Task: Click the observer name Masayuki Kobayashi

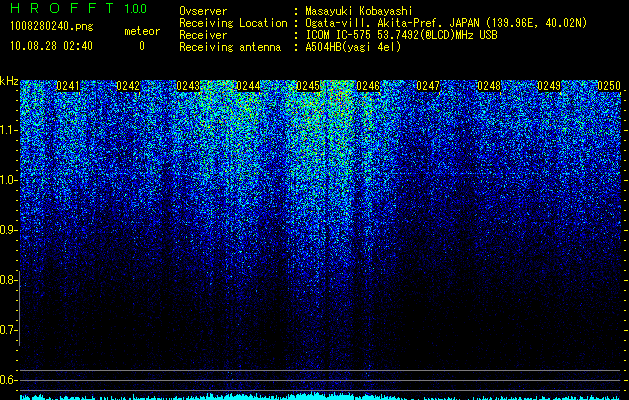Action: (x=359, y=11)
